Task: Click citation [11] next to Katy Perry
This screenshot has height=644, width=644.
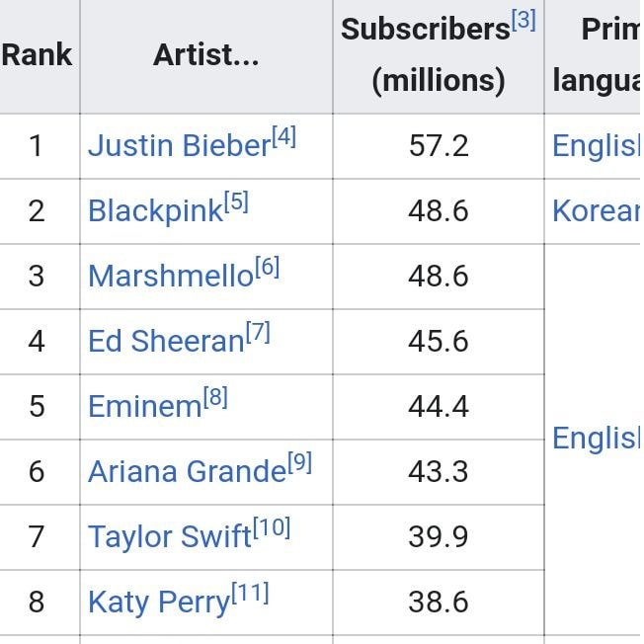Action: point(250,593)
